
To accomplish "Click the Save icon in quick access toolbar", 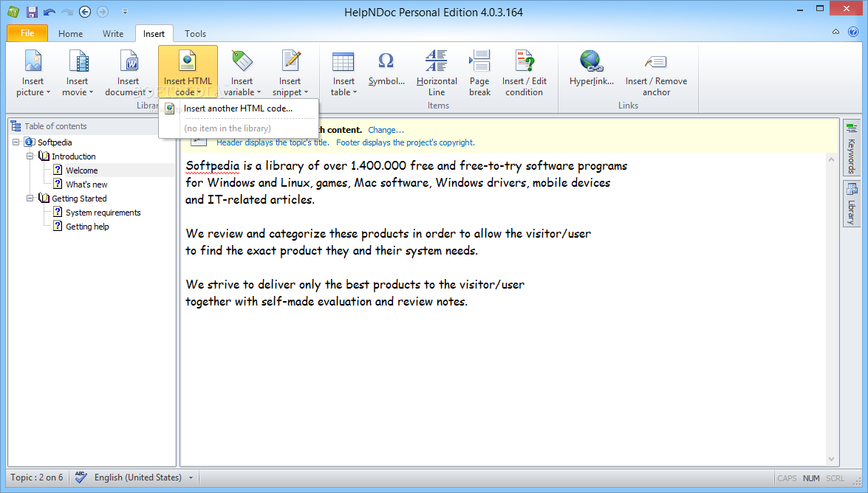I will point(32,12).
